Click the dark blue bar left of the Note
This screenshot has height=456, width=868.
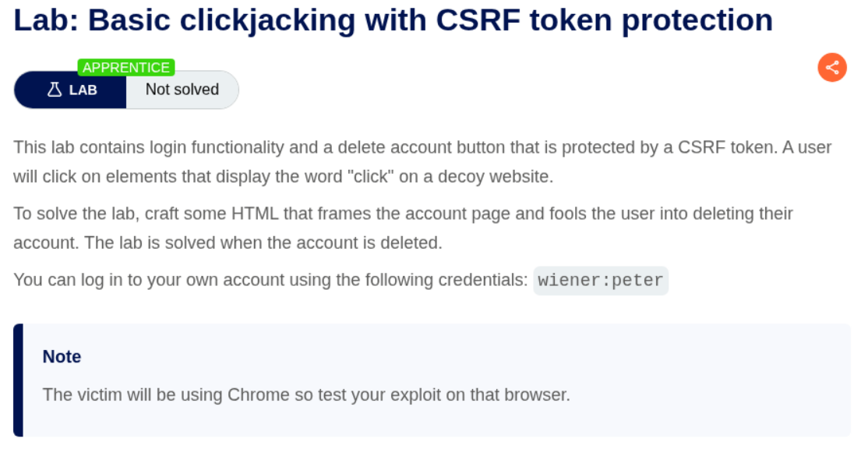pos(18,380)
